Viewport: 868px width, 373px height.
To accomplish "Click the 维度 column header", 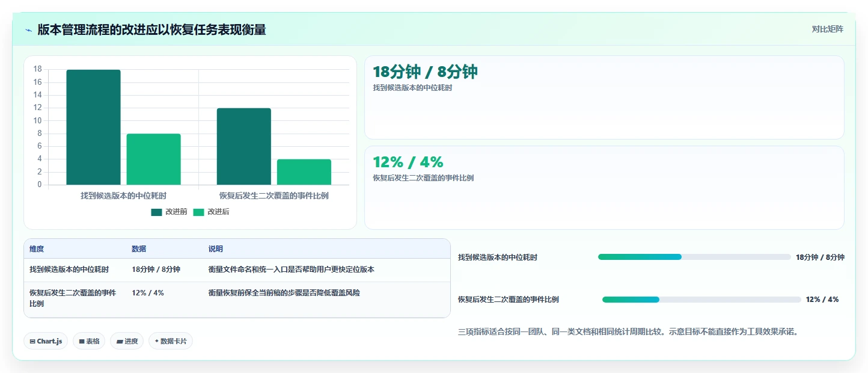I will (x=37, y=249).
